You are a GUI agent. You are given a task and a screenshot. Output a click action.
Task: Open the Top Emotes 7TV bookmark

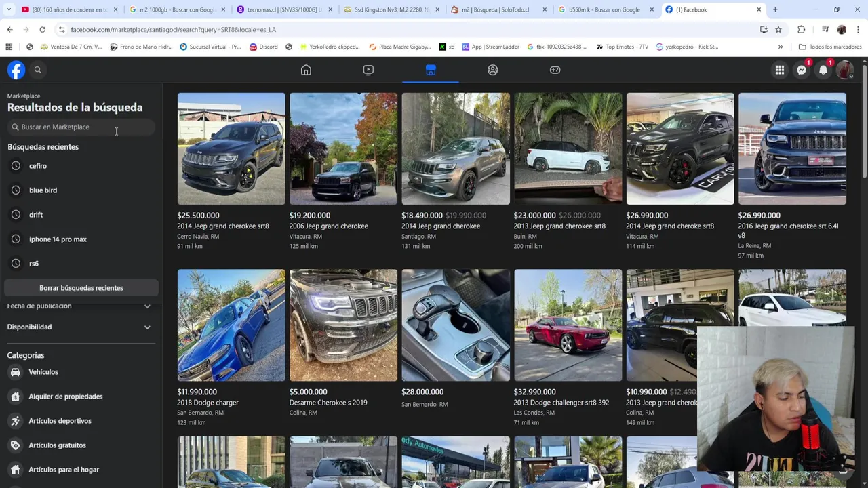click(622, 47)
